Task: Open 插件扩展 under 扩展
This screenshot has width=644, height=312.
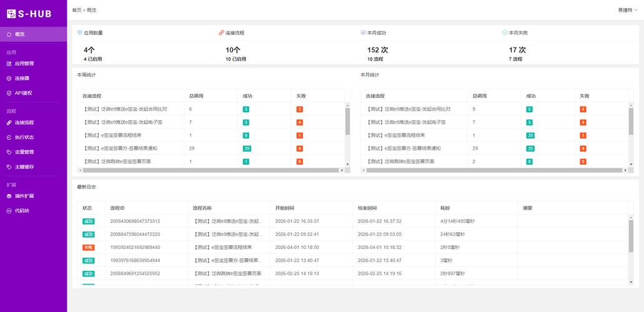Action: [24, 196]
